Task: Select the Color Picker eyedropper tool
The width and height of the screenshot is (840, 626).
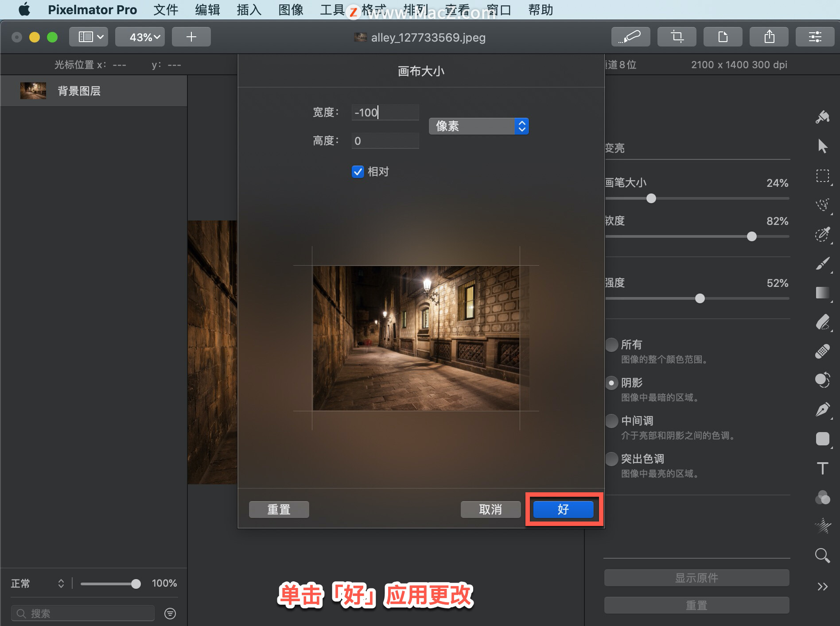Action: coord(823,234)
